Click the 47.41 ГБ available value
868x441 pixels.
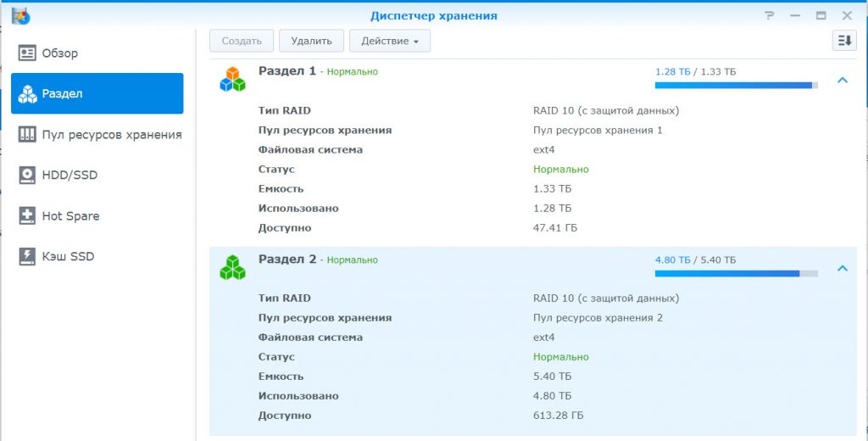click(x=555, y=227)
